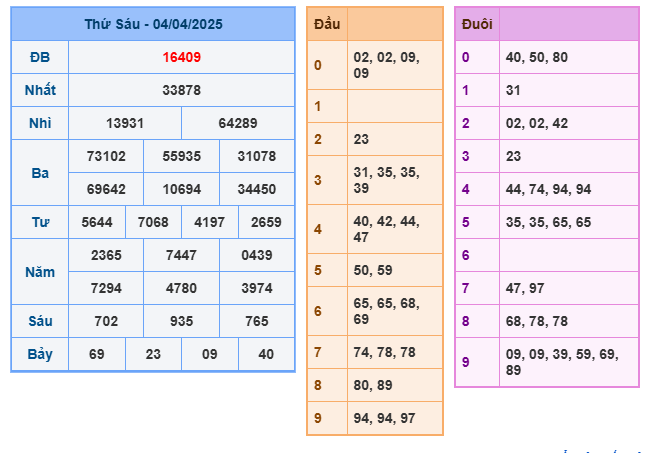Select second prize number 64289

pos(238,123)
